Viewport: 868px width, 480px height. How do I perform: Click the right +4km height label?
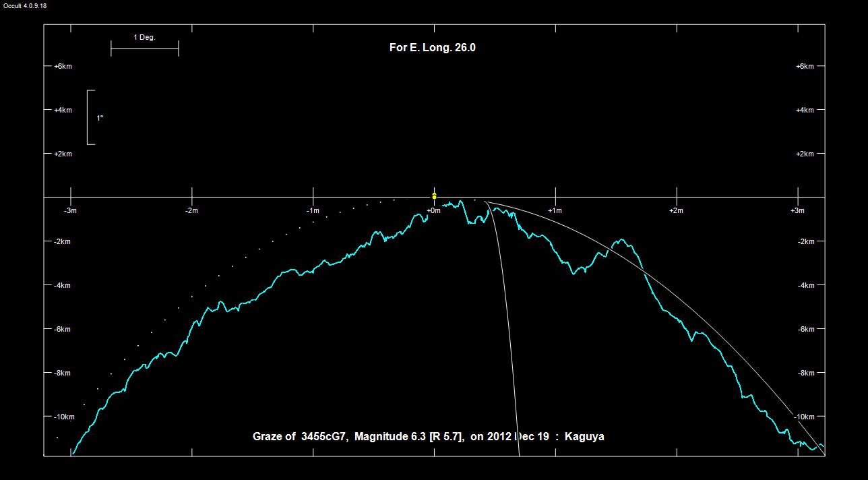(x=805, y=110)
